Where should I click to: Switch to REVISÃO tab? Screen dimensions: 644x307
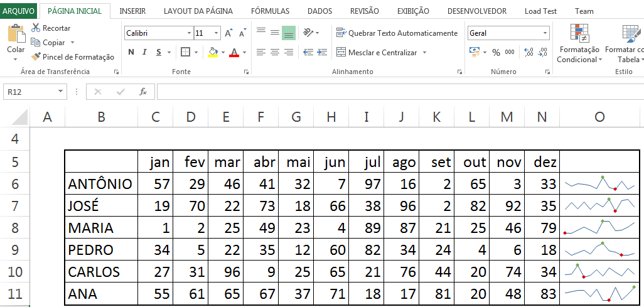coord(365,11)
